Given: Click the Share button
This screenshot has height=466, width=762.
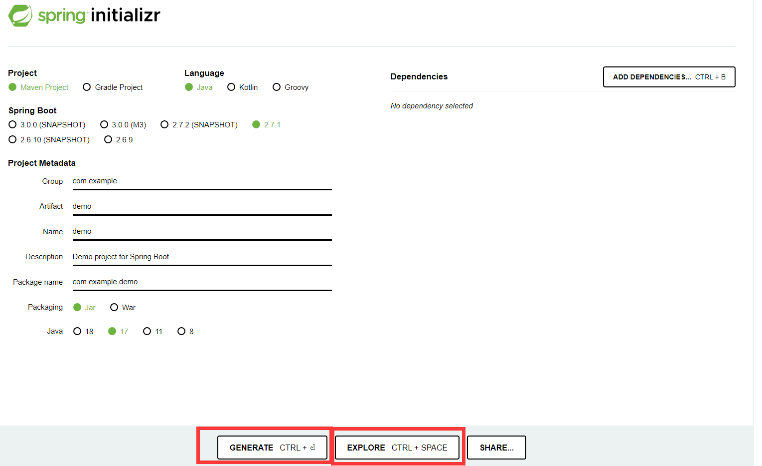Looking at the screenshot, I should coord(496,448).
